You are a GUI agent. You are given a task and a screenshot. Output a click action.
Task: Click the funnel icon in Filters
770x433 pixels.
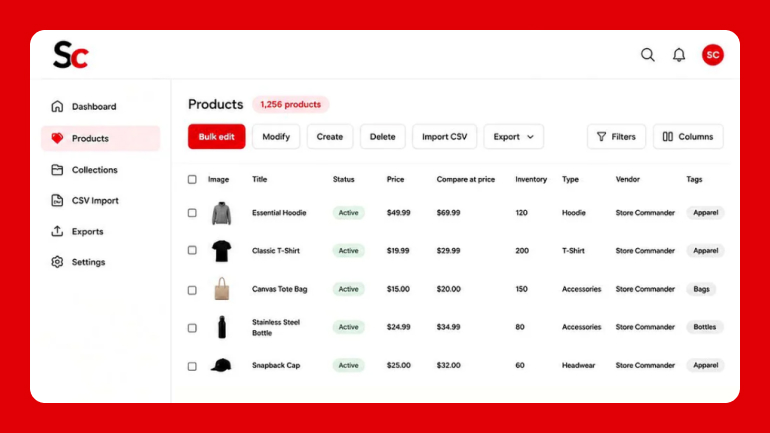click(601, 136)
